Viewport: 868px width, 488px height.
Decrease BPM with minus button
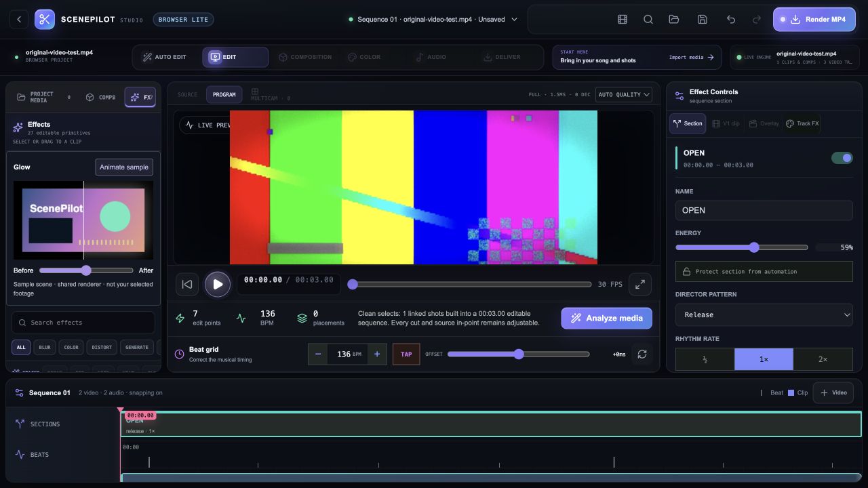click(x=318, y=354)
